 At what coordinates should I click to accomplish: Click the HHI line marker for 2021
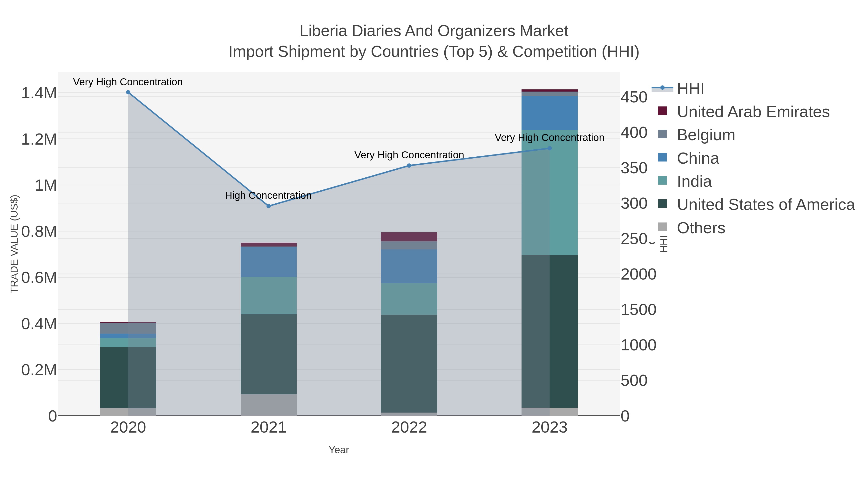(269, 206)
